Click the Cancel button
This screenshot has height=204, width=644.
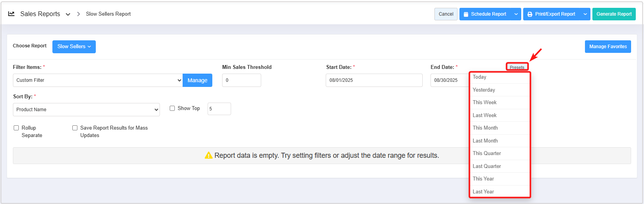pyautogui.click(x=446, y=14)
